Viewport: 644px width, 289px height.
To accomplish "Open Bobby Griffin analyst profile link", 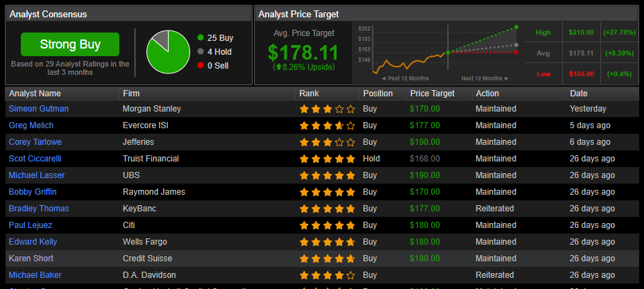I will click(x=33, y=192).
